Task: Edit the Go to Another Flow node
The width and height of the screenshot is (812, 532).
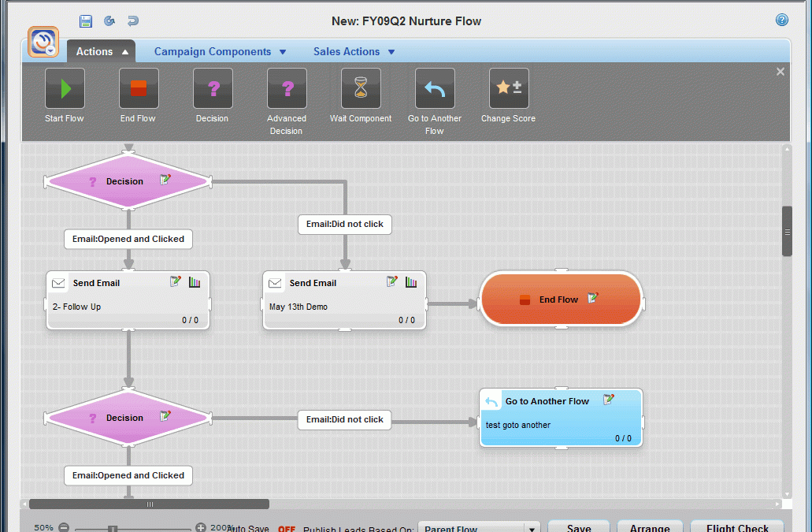Action: coord(609,400)
